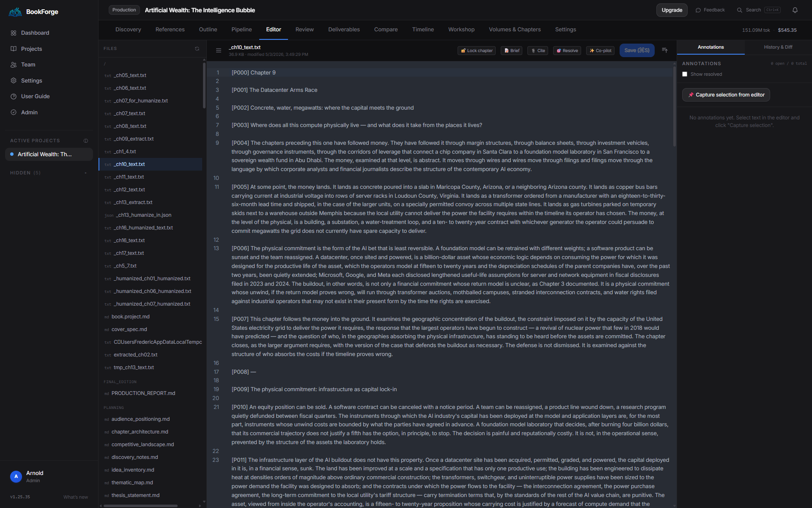
Task: Open the Outline tab
Action: point(208,30)
